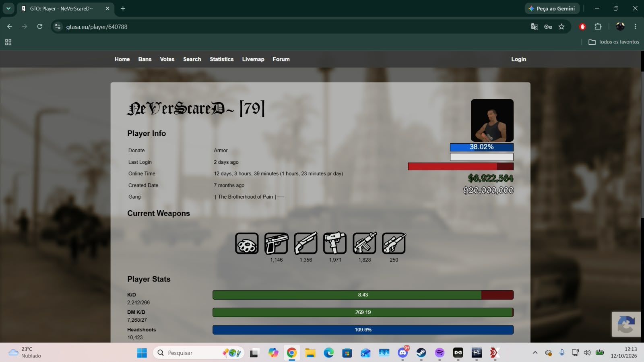Click the assault rifle weapon icon
Viewport: 644px width, 362px height.
tap(365, 243)
